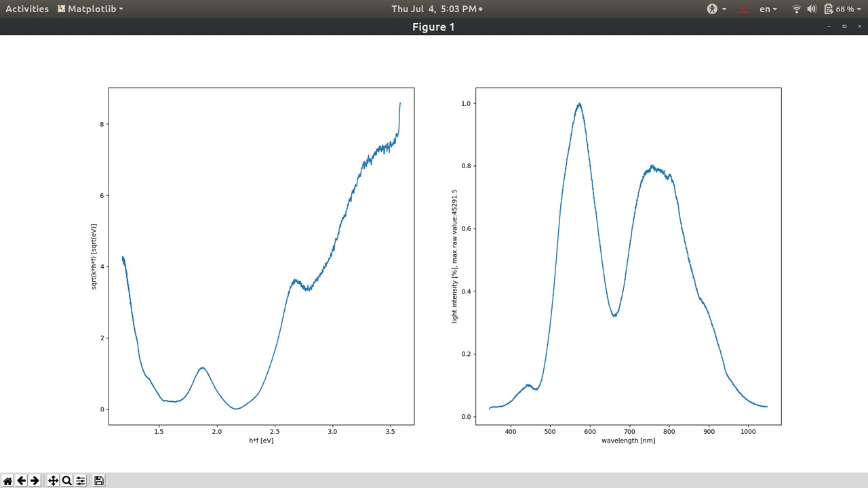Screen dimensions: 868x488
Task: Maximize the Figure 1 window
Action: coord(844,26)
